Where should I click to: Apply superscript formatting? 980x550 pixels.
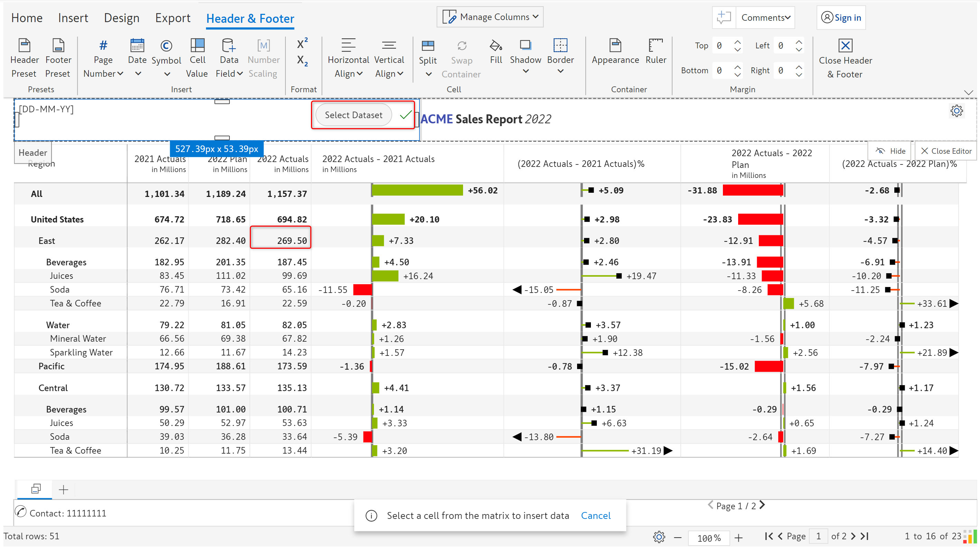click(x=302, y=44)
